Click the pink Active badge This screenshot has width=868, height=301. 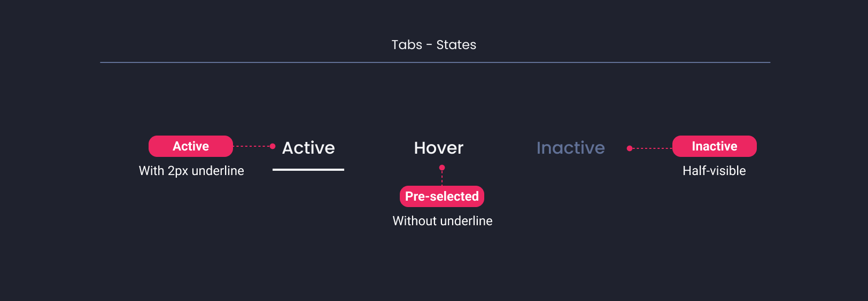[191, 146]
